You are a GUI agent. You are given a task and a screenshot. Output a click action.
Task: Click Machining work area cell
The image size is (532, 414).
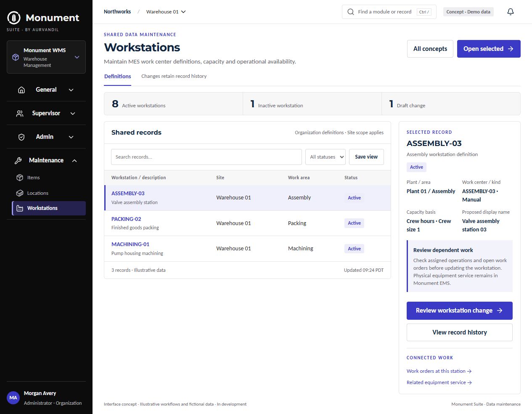pyautogui.click(x=301, y=249)
